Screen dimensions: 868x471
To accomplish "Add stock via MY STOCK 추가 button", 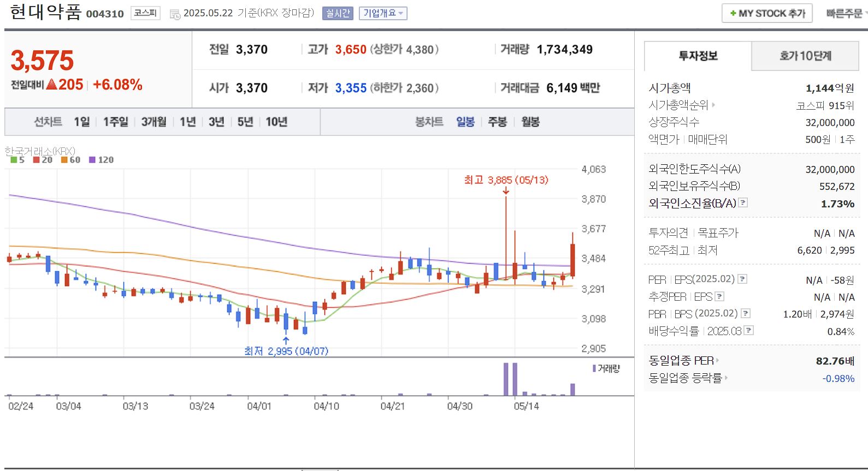I will pyautogui.click(x=767, y=13).
